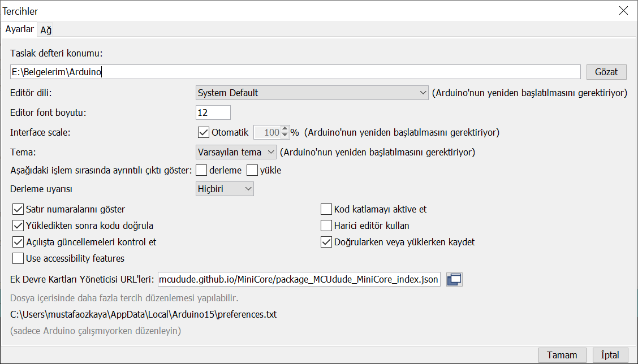This screenshot has height=364, width=638.
Task: Open the additional board URLs editor window icon
Action: [x=454, y=279]
